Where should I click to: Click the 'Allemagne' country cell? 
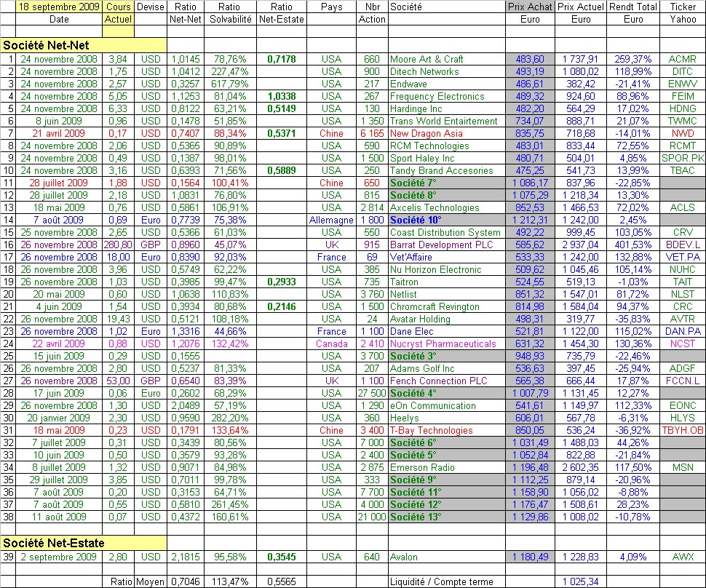331,220
